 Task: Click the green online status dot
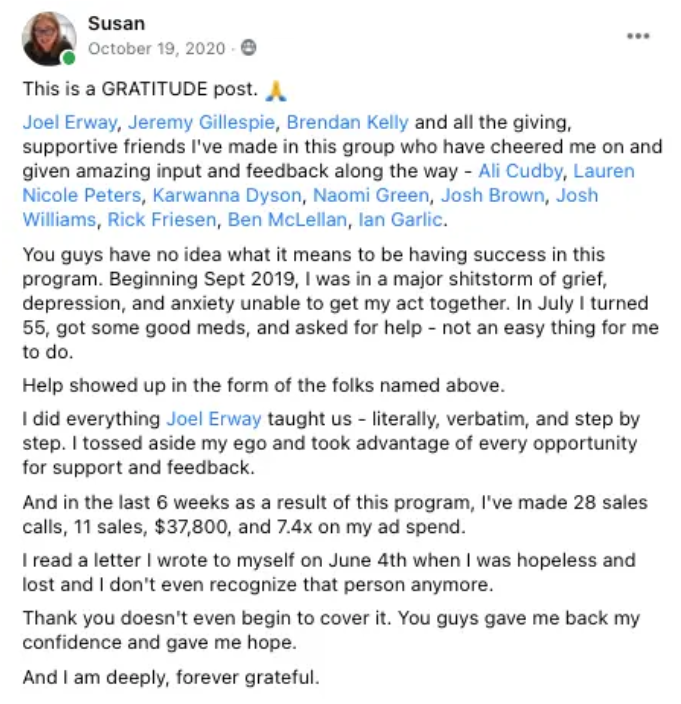point(69,58)
